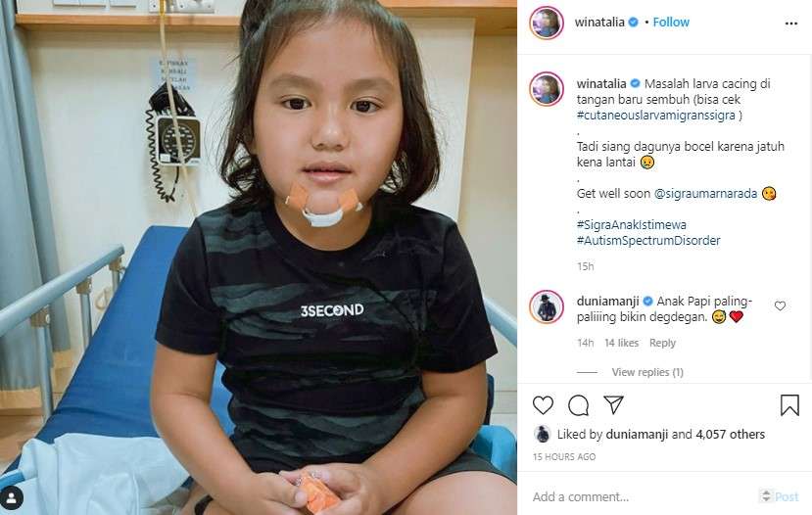View the 14 likes on comment

[621, 343]
